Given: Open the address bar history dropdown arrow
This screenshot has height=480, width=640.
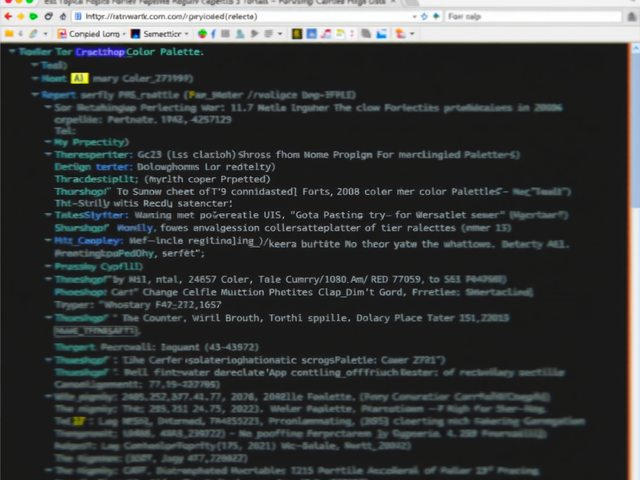Looking at the screenshot, I should [414, 17].
